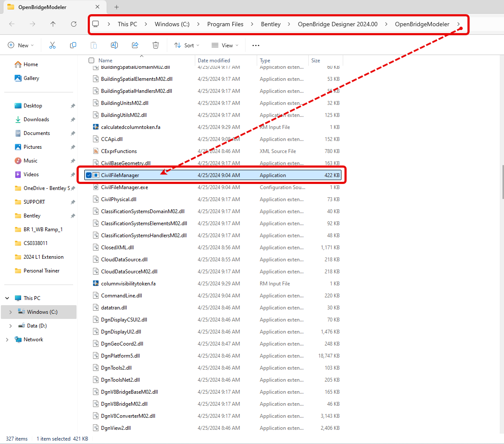This screenshot has height=444, width=504.
Task: Open a new tab with the plus button
Action: pos(117,7)
